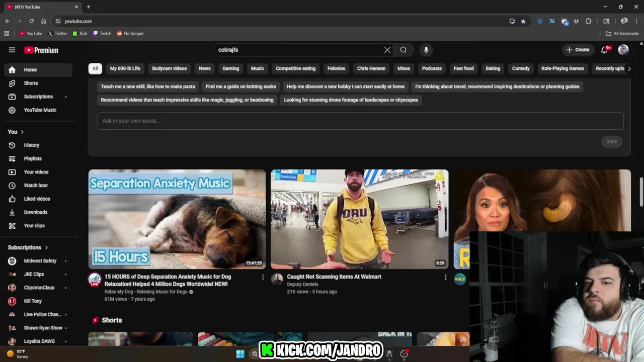The width and height of the screenshot is (644, 362).
Task: Open Midwest Safety subscription
Action: (38, 261)
